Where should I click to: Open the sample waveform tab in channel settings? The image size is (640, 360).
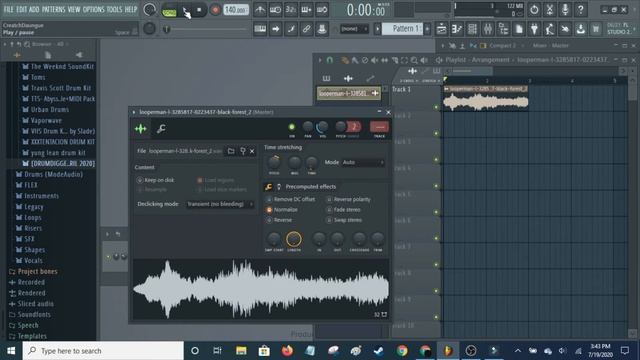(140, 129)
